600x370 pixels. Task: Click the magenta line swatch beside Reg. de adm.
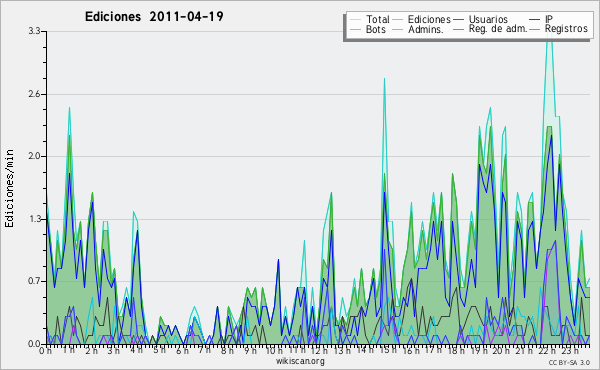pyautogui.click(x=459, y=29)
